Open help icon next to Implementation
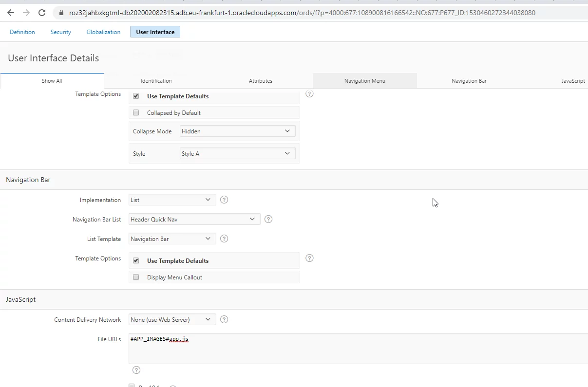Viewport: 588px width, 387px height. point(224,200)
